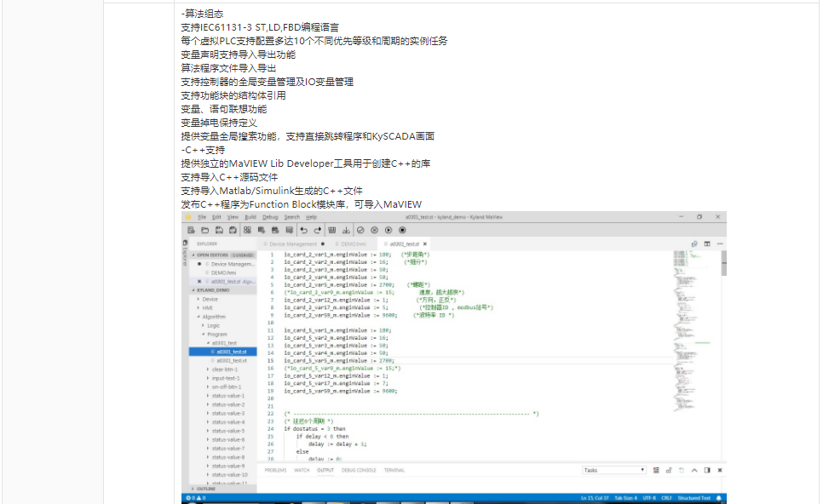Image resolution: width=823 pixels, height=504 pixels.
Task: Open the Tasks output channel dropdown
Action: (x=614, y=470)
